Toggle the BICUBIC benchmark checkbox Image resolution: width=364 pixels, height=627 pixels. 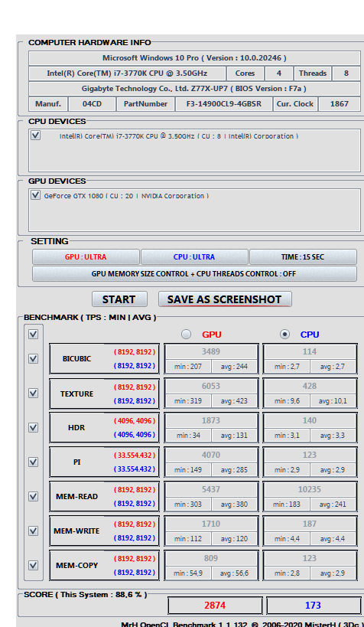tap(33, 359)
